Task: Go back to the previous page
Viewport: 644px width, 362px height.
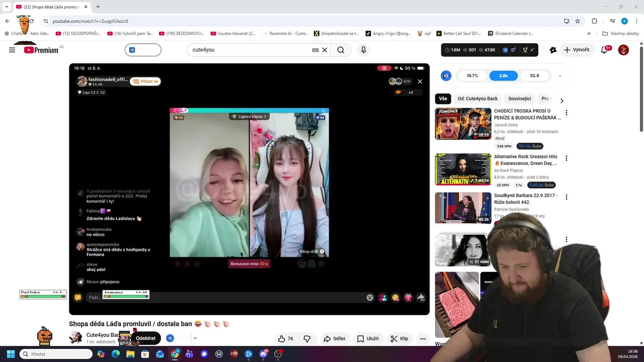Action: tap(7, 21)
